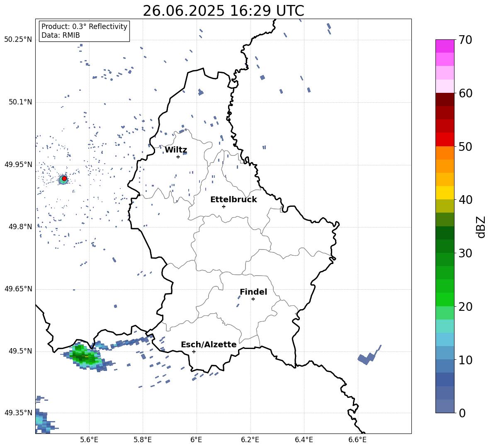Image resolution: width=491 pixels, height=448 pixels.
Task: Click the 70 tick on colorbar
Action: [465, 40]
